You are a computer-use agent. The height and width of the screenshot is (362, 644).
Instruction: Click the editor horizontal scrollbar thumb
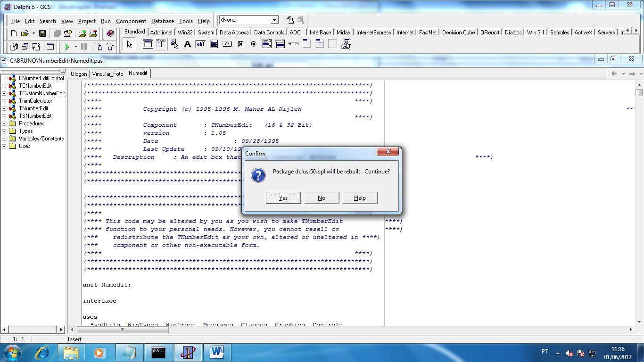point(122,329)
